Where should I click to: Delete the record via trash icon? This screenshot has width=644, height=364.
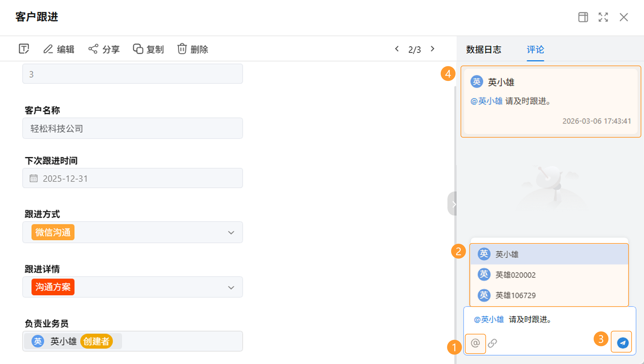(x=193, y=49)
